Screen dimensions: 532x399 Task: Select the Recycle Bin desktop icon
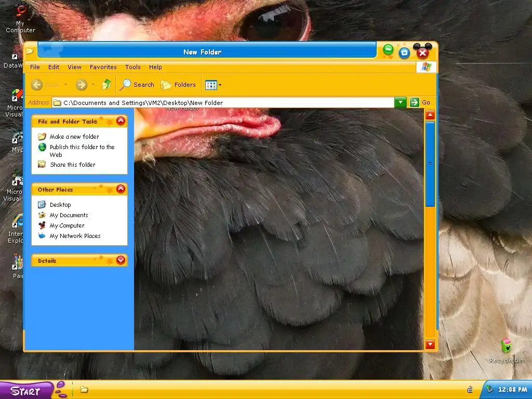pyautogui.click(x=506, y=351)
